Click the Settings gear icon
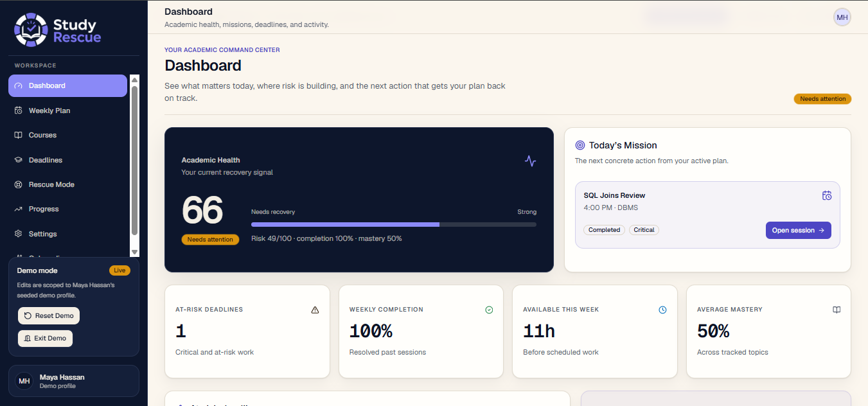The image size is (868, 406). click(18, 234)
